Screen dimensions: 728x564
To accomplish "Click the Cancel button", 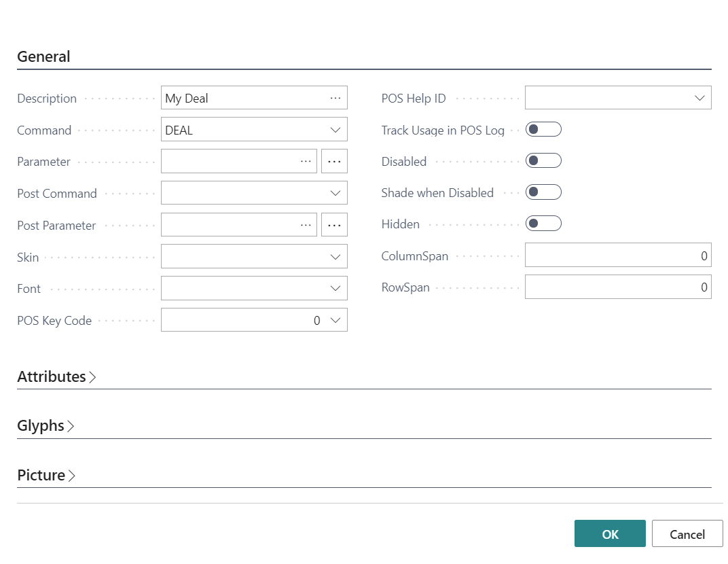I will coord(687,534).
